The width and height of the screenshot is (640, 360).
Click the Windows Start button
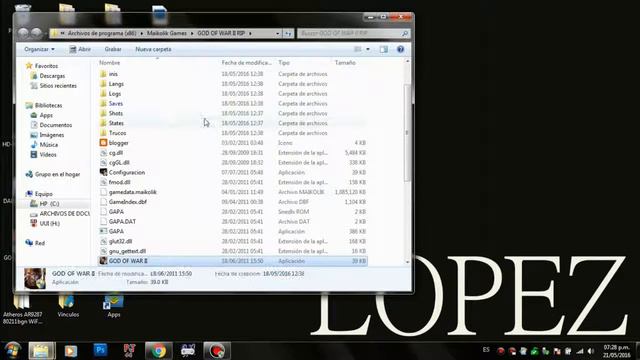click(x=13, y=350)
